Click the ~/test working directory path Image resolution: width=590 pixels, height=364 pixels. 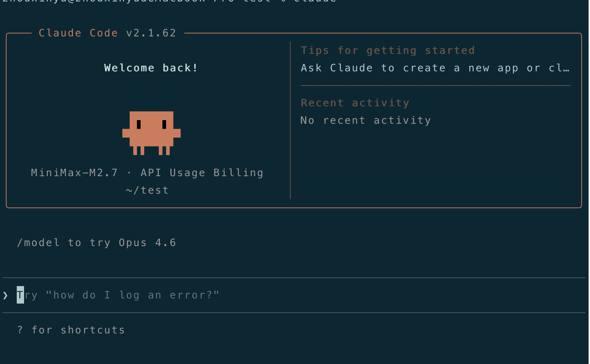pos(147,190)
